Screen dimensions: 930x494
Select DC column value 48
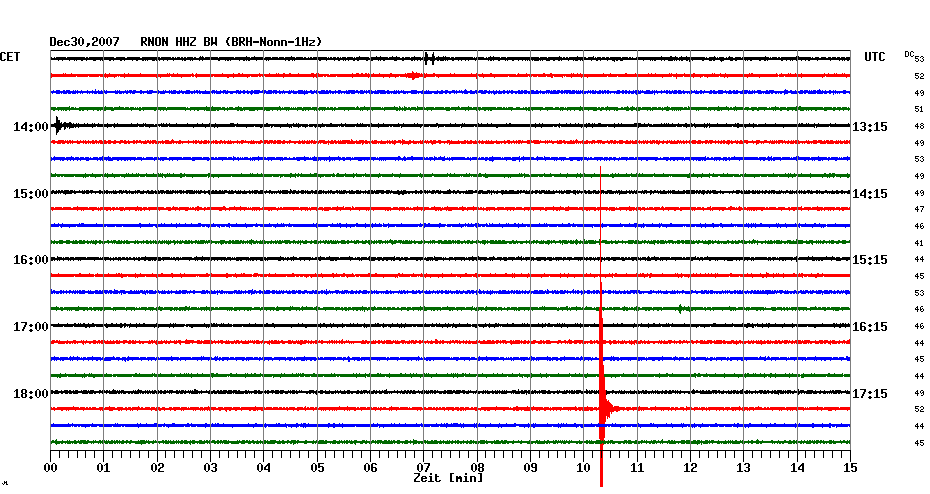pyautogui.click(x=919, y=126)
